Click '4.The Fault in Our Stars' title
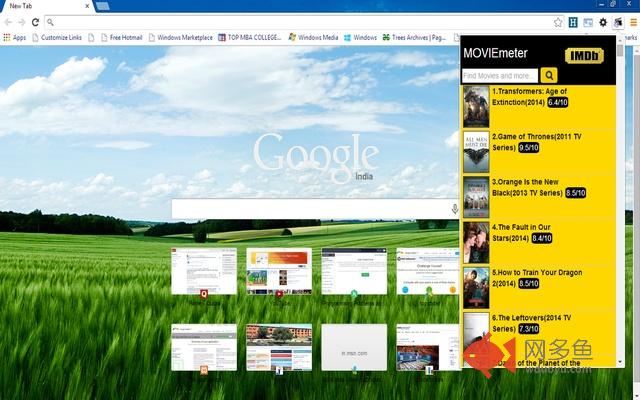This screenshot has height=400, width=640. tap(521, 233)
